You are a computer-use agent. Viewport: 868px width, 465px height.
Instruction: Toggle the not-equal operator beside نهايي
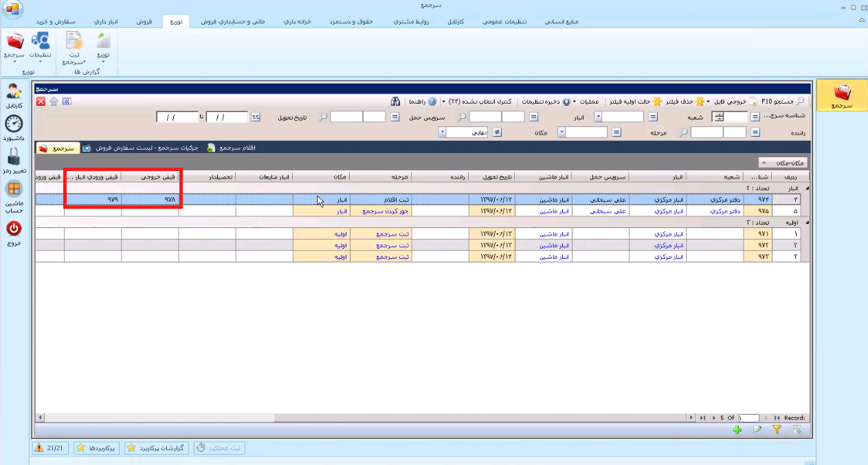[x=497, y=133]
